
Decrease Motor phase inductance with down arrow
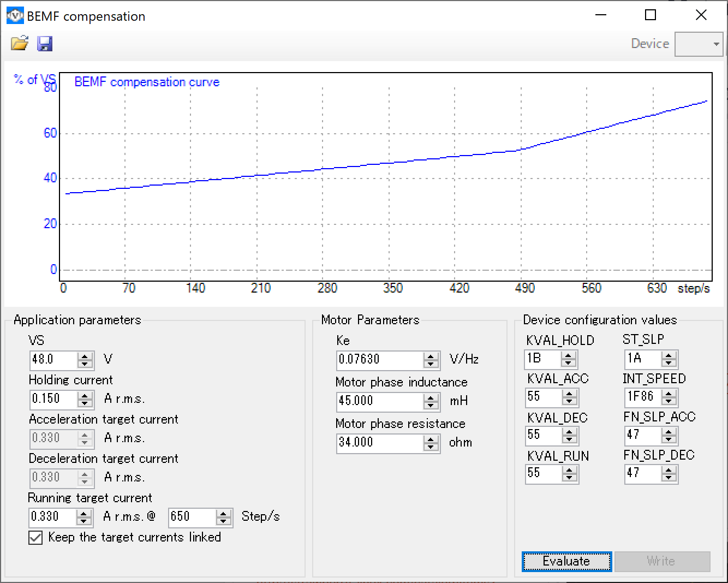[x=431, y=406]
